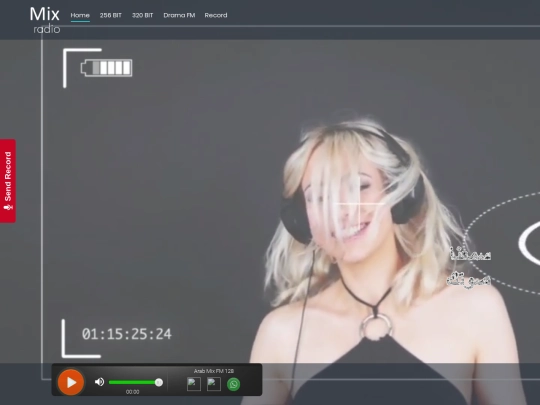Open the Drama FM station
This screenshot has height=405, width=540.
tap(179, 15)
